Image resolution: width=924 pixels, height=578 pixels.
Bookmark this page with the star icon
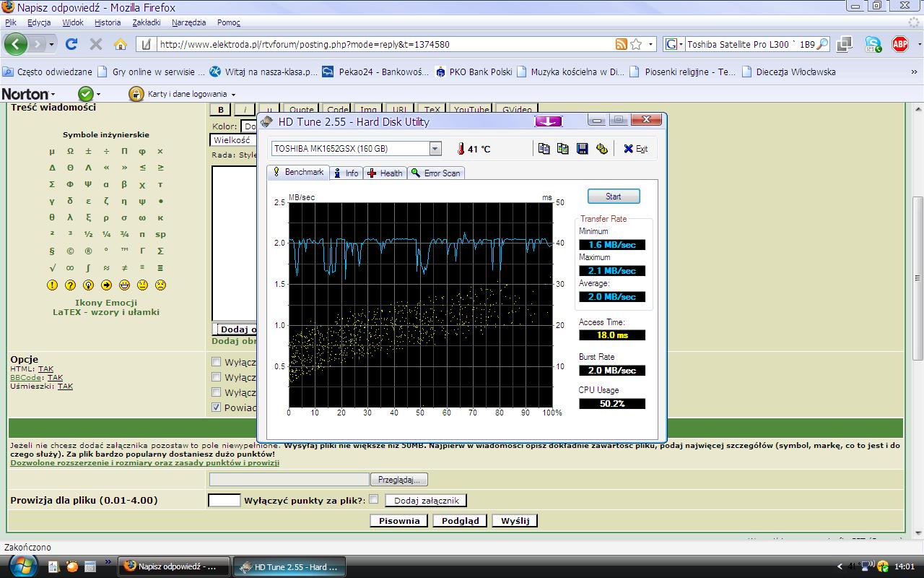pyautogui.click(x=636, y=44)
